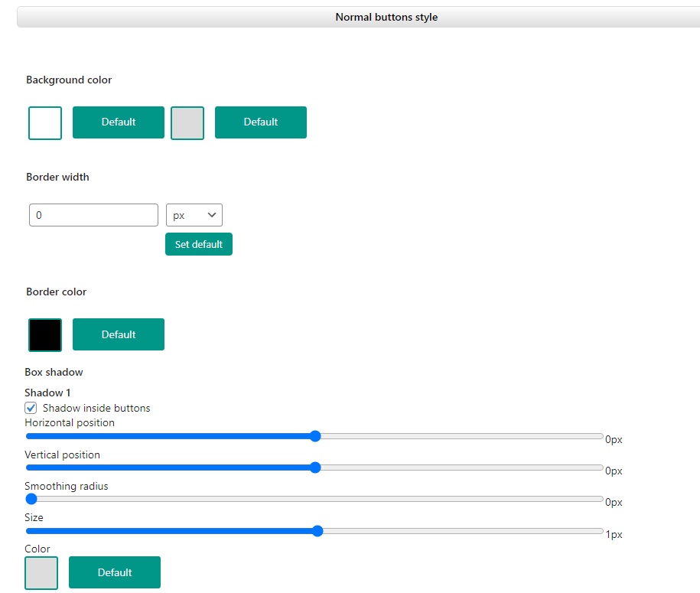Reset Border color with its Default button
The height and width of the screenshot is (593, 700).
(119, 334)
